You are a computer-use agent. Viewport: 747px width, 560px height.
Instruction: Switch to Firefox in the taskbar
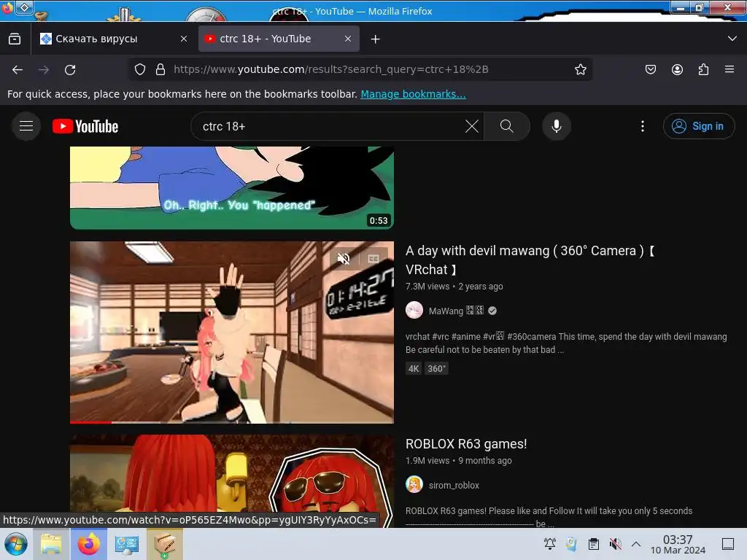88,544
